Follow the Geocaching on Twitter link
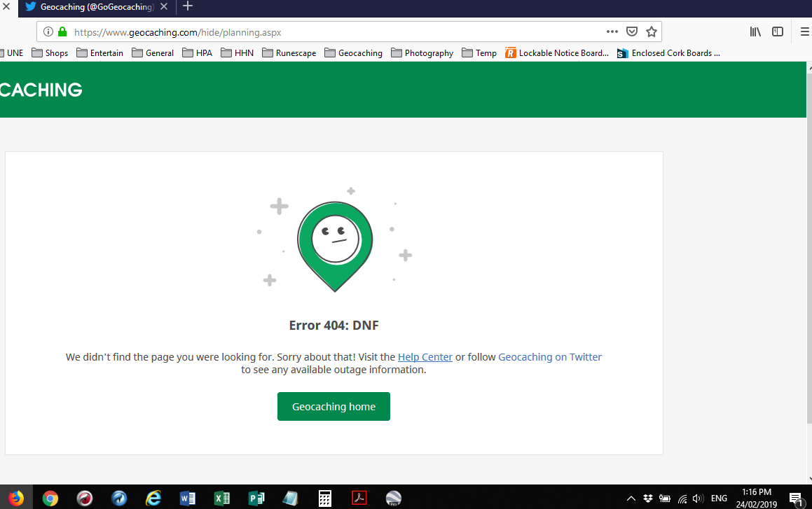 click(549, 357)
